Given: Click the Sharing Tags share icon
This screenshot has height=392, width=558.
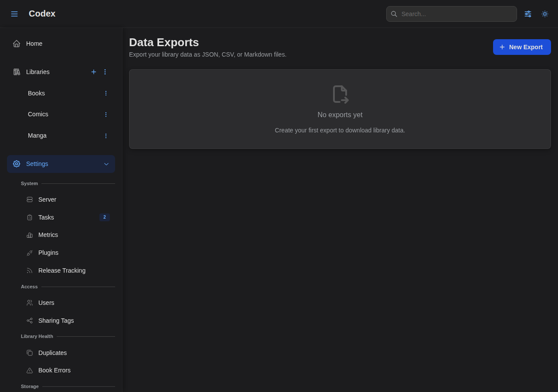Looking at the screenshot, I should point(30,321).
